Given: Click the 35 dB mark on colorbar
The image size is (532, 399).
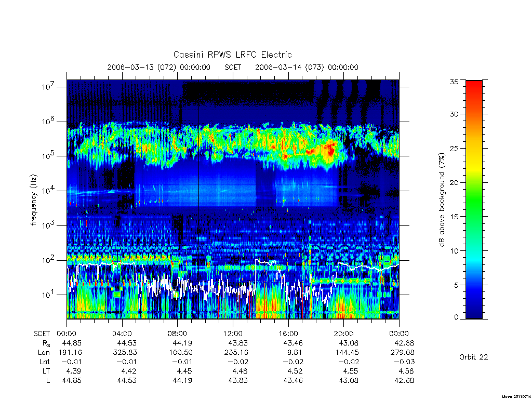Looking at the screenshot, I should [x=454, y=82].
